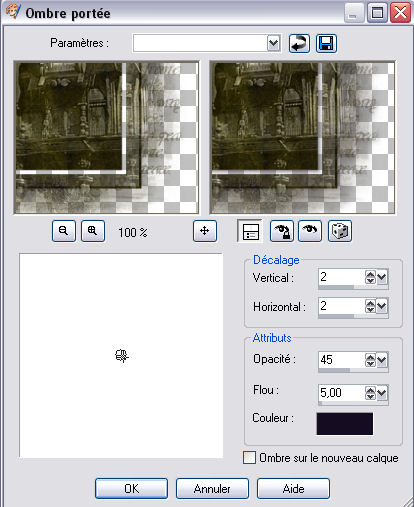Image resolution: width=414 pixels, height=507 pixels.
Task: Click the Horizontal spinner arrows
Action: point(370,306)
